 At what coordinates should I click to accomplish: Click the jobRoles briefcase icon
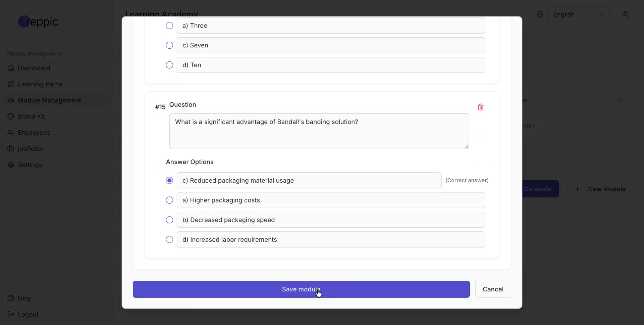click(11, 149)
